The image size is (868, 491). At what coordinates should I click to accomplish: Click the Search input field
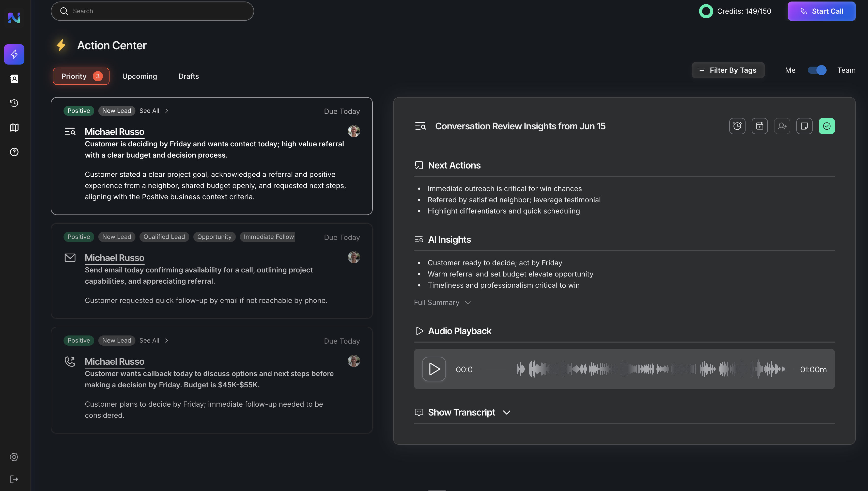[152, 11]
